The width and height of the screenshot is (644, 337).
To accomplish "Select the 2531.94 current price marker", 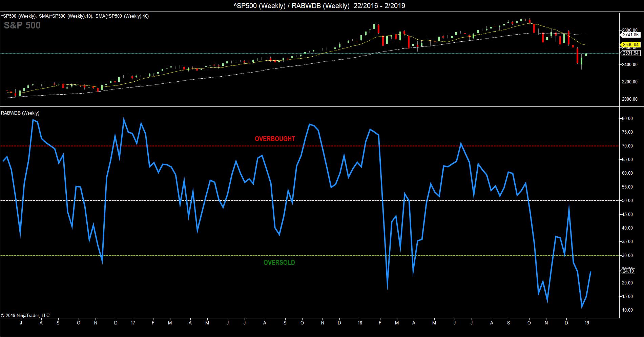I will tap(630, 53).
